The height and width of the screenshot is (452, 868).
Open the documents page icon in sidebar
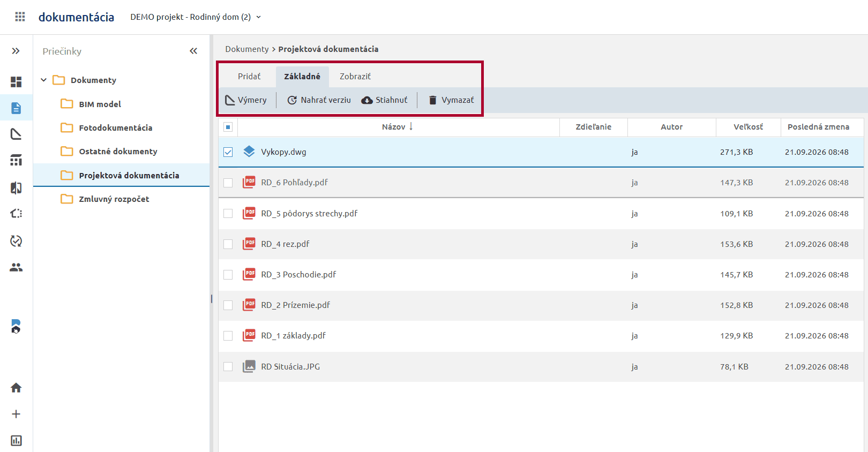(x=16, y=108)
